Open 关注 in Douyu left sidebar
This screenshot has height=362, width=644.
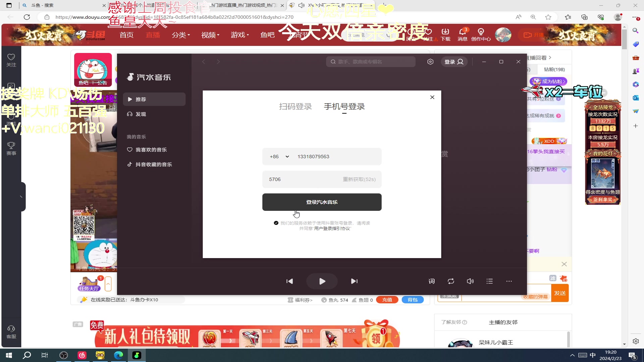(11, 60)
